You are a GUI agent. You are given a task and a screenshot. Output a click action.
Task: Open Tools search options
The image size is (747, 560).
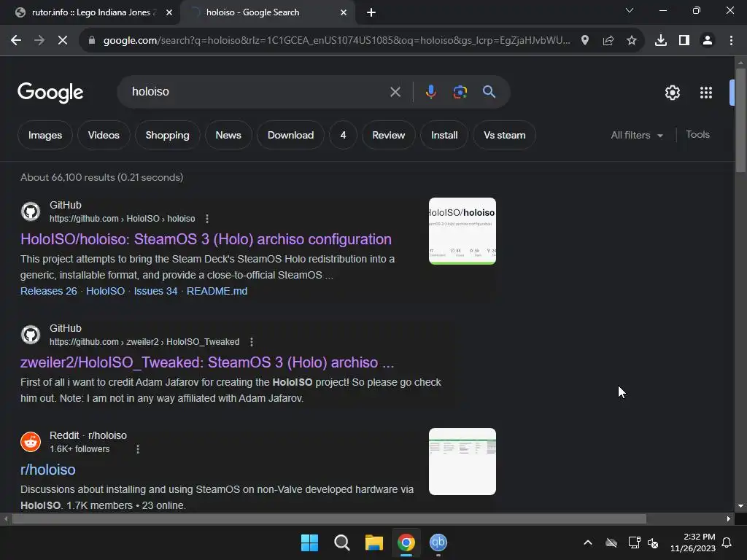pos(697,135)
